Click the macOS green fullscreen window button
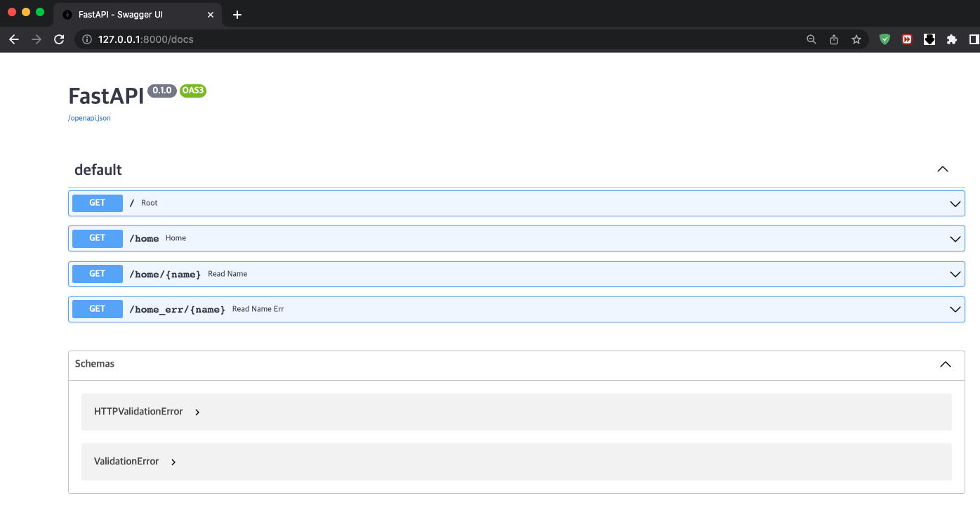The image size is (980, 510). pyautogui.click(x=40, y=12)
